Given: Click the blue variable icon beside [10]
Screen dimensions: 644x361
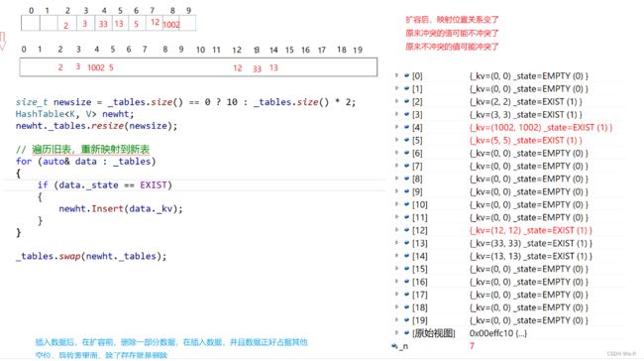Looking at the screenshot, I should (x=406, y=204).
